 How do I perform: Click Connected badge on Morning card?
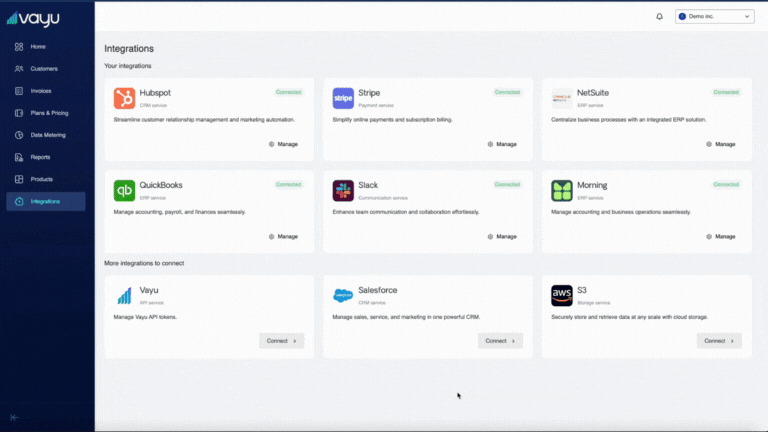(726, 185)
